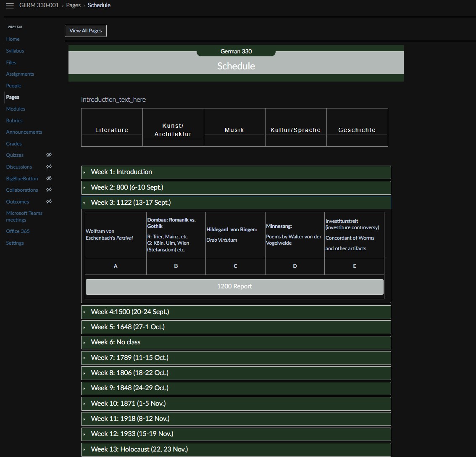Open Microsoft Teams meetings link
Screen dimensions: 476x457
click(x=24, y=217)
